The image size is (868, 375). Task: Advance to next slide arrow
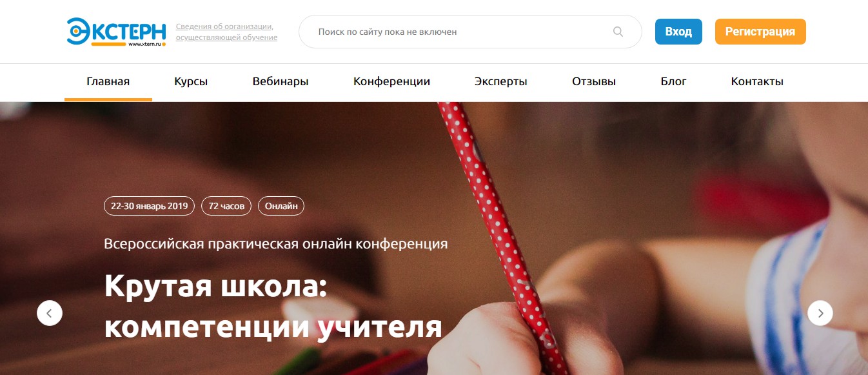(x=820, y=313)
